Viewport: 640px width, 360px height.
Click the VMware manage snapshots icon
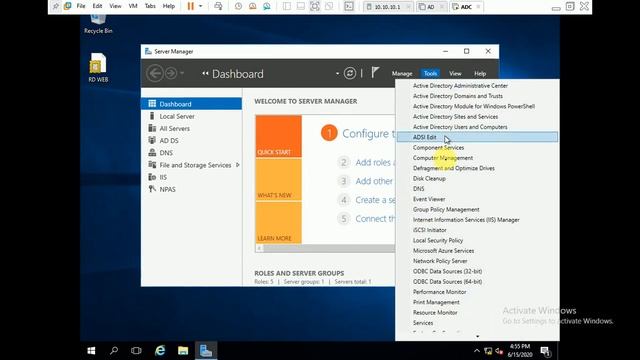pyautogui.click(x=267, y=6)
